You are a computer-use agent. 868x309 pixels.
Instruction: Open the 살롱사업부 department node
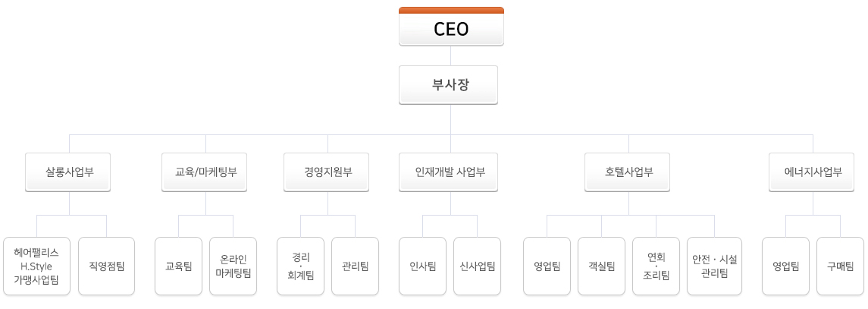(69, 172)
